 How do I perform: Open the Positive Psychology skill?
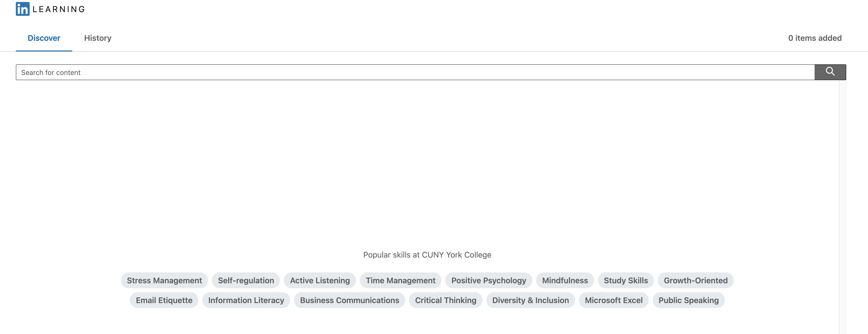[488, 280]
